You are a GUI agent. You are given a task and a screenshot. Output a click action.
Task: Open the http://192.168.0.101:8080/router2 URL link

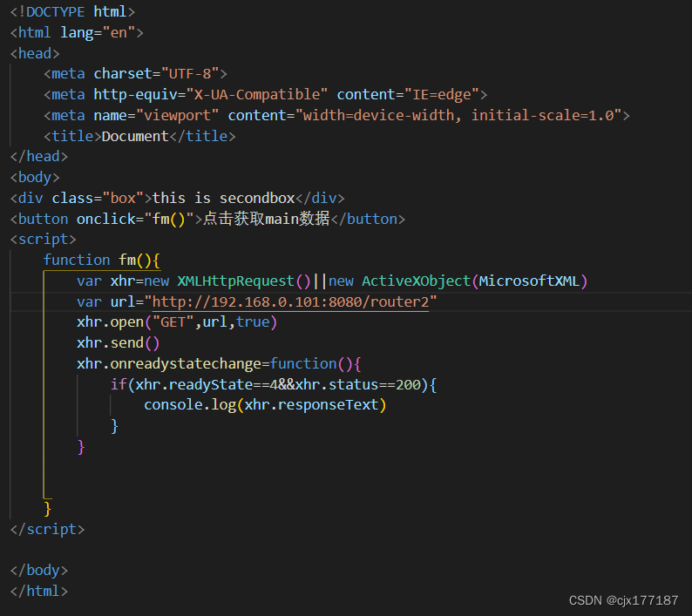(x=290, y=301)
